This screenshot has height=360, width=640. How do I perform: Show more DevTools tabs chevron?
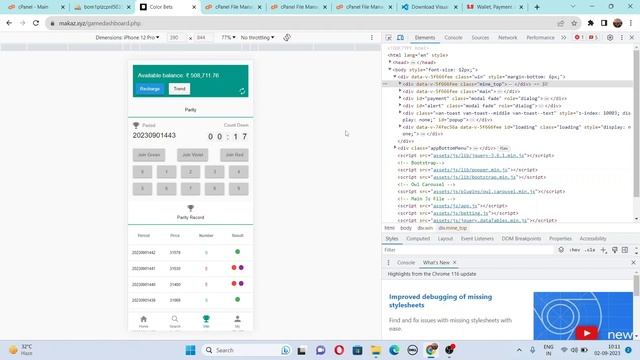click(x=564, y=38)
